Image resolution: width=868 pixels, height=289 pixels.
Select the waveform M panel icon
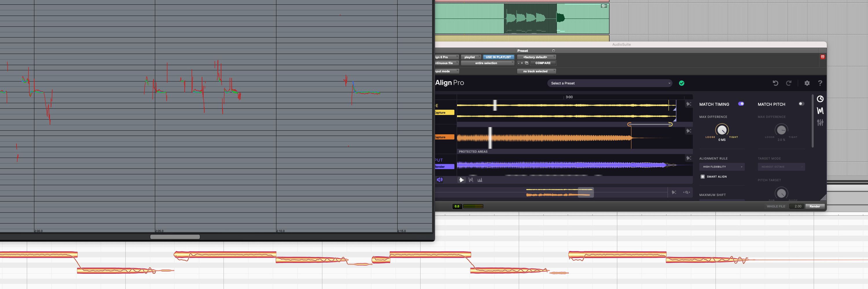click(x=820, y=111)
